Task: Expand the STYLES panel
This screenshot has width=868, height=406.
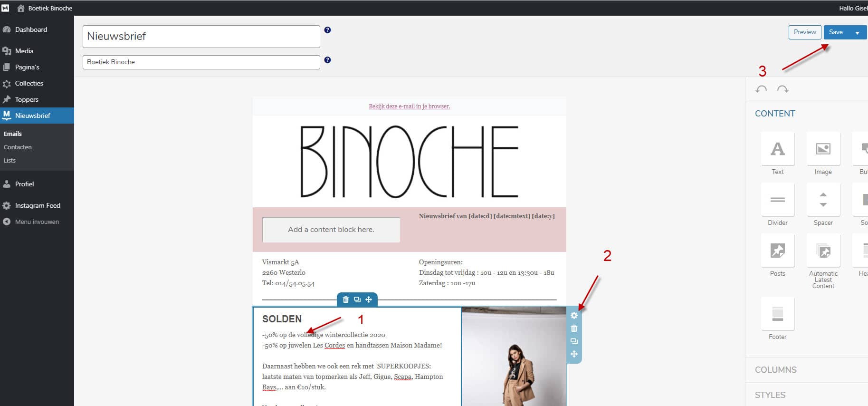Action: click(x=770, y=395)
